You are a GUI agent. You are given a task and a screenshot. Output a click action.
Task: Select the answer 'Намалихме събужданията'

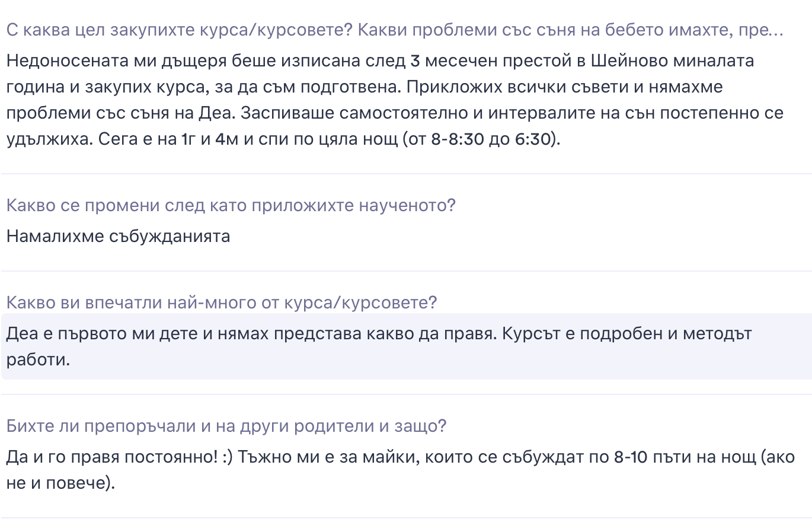(118, 237)
